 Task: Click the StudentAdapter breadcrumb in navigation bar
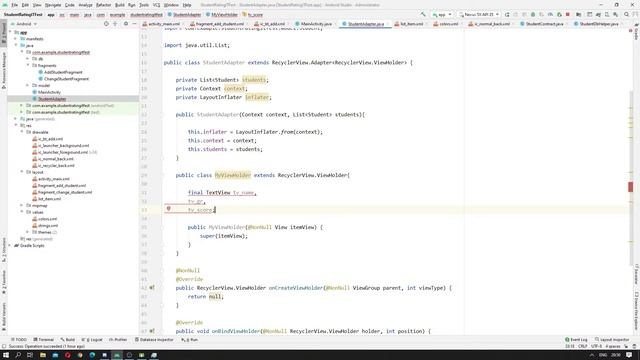184,15
